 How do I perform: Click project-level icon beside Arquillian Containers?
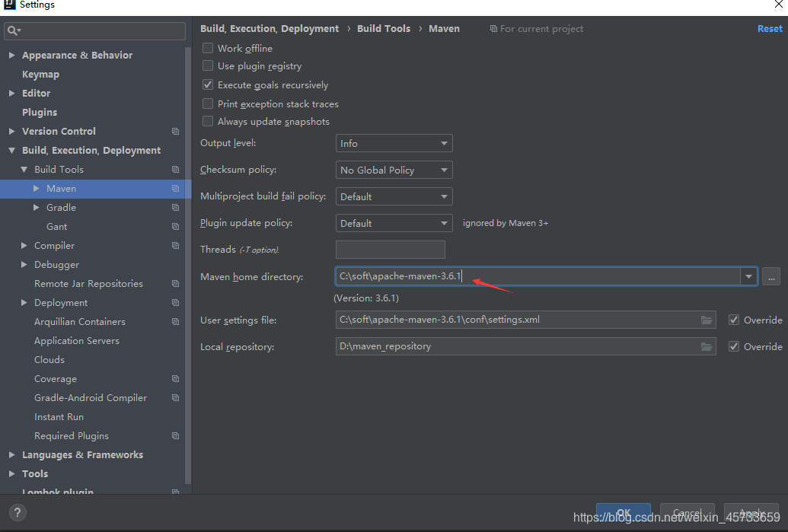click(x=175, y=321)
